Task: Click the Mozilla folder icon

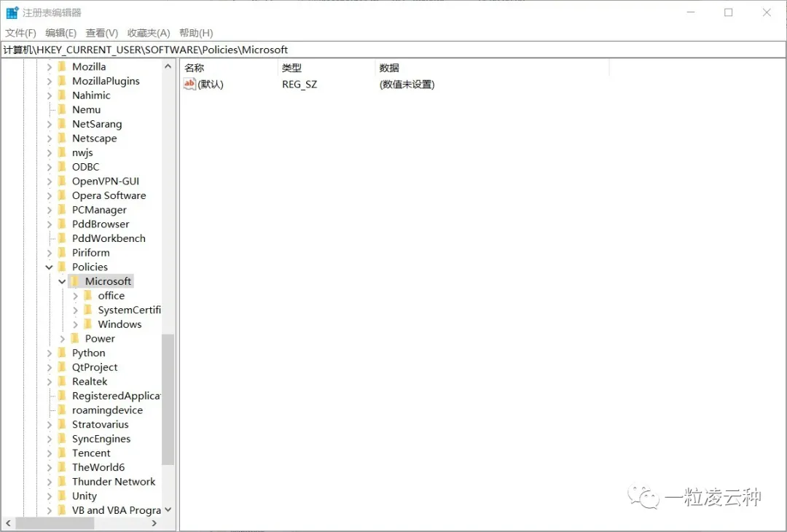Action: point(62,67)
